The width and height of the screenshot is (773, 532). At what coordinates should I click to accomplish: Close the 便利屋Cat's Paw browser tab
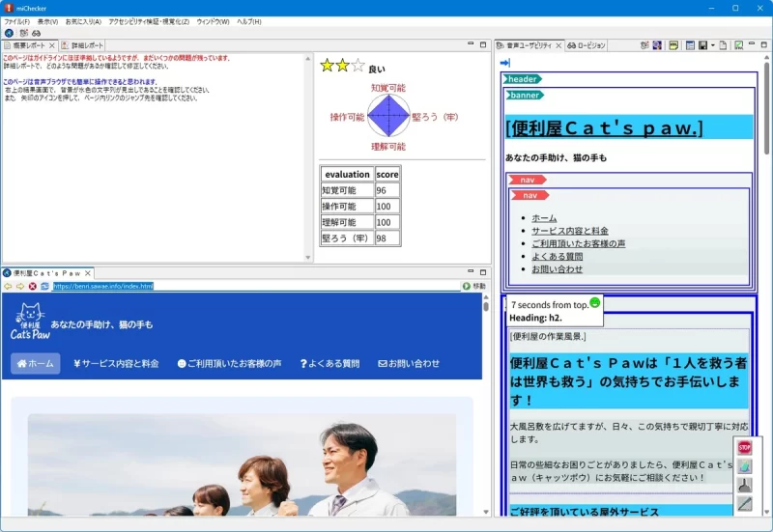pos(88,273)
